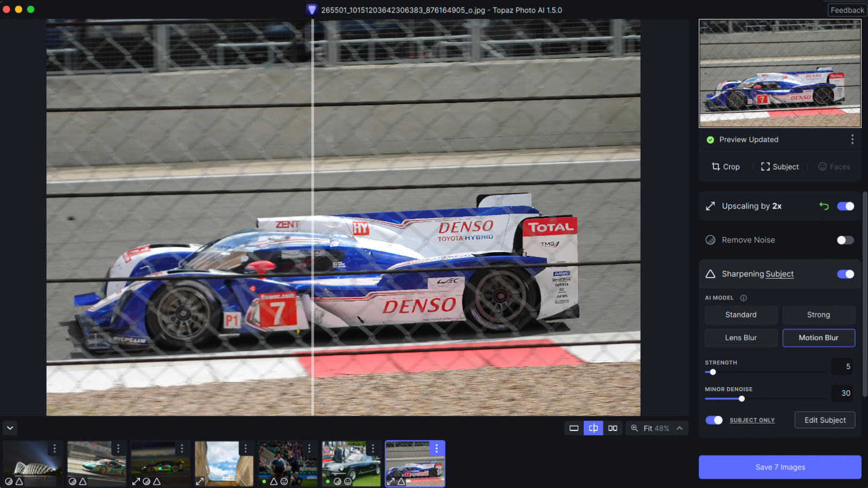
Task: Open the Feedback button
Action: (x=847, y=10)
